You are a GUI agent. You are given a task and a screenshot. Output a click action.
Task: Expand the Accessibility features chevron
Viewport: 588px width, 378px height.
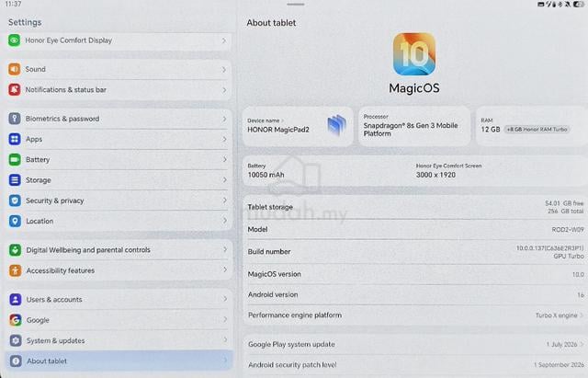(x=224, y=269)
